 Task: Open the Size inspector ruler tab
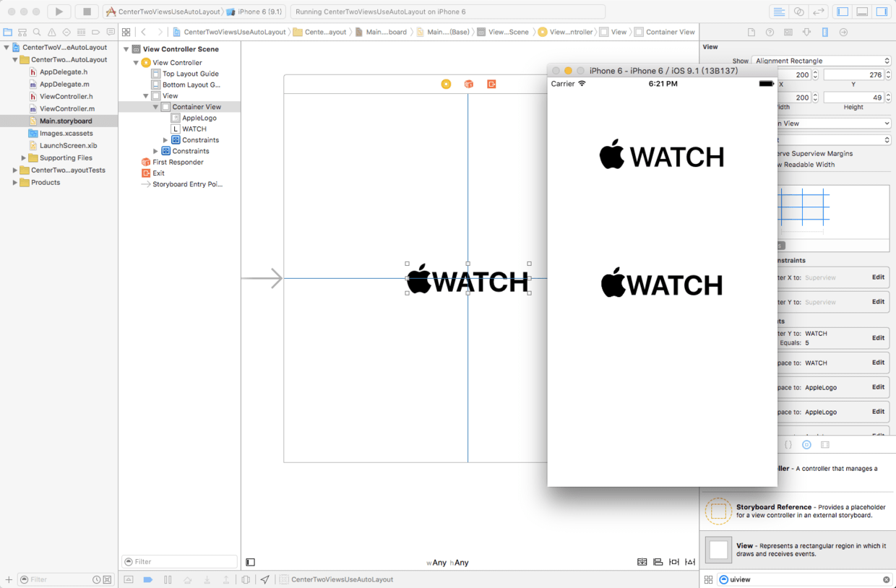pyautogui.click(x=824, y=33)
